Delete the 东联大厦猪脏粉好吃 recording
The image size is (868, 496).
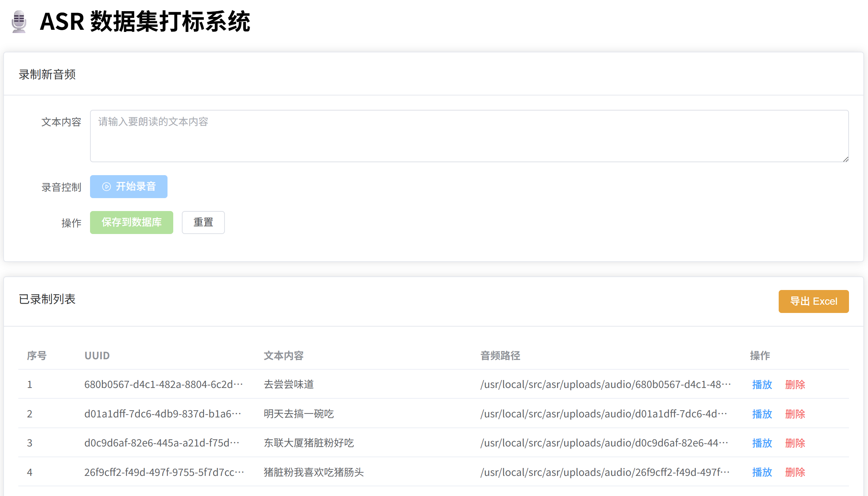pyautogui.click(x=795, y=443)
